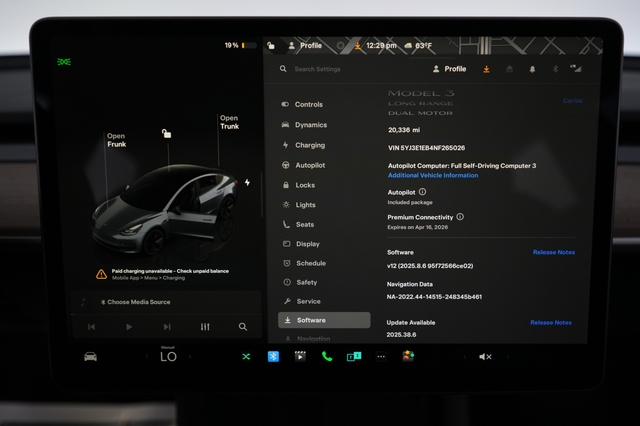The width and height of the screenshot is (640, 426).
Task: Tap the lock icon in the status bar
Action: tap(271, 45)
